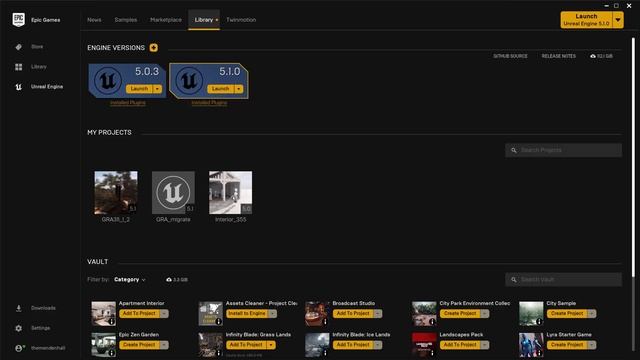Click the vertical scrollbar on the right

click(633, 157)
